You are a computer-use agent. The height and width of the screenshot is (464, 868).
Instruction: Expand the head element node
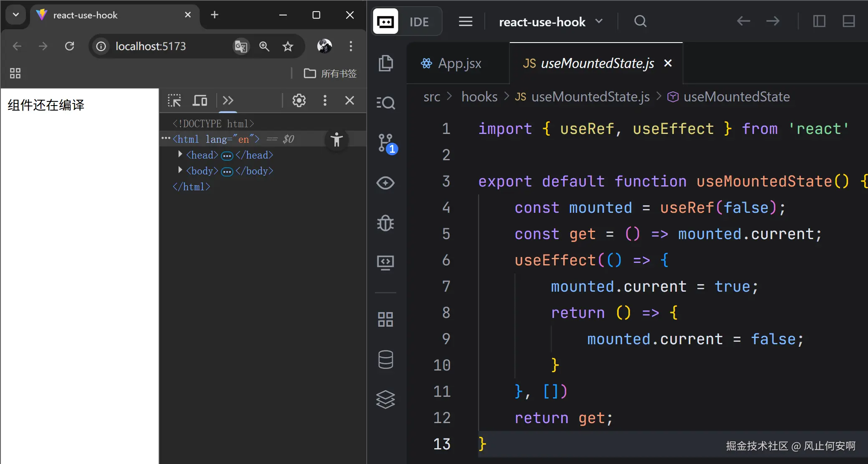pyautogui.click(x=180, y=155)
